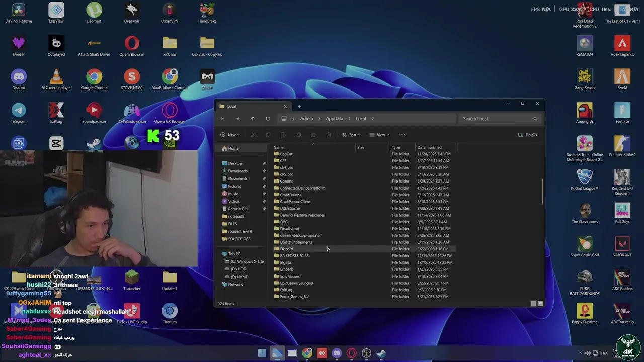Select (D:) HDD drive in sidebar
The width and height of the screenshot is (644, 362).
(x=238, y=269)
